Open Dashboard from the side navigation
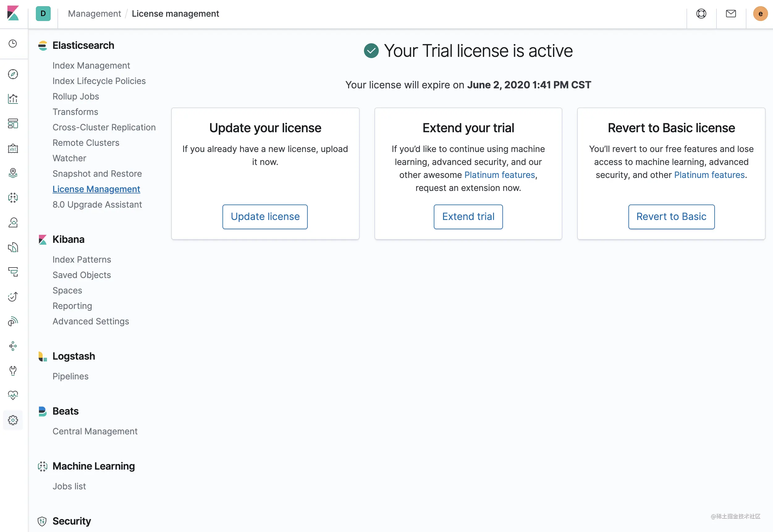This screenshot has width=773, height=532. 13,123
